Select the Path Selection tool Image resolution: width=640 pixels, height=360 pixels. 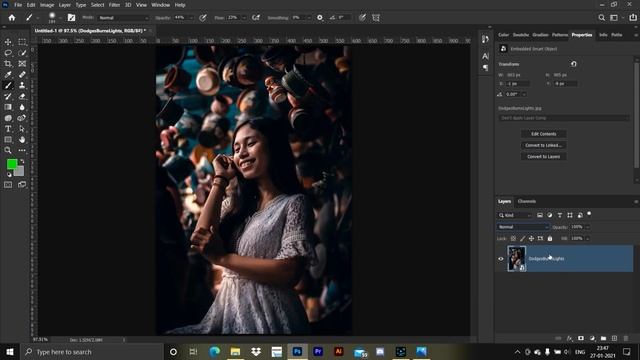pos(22,129)
